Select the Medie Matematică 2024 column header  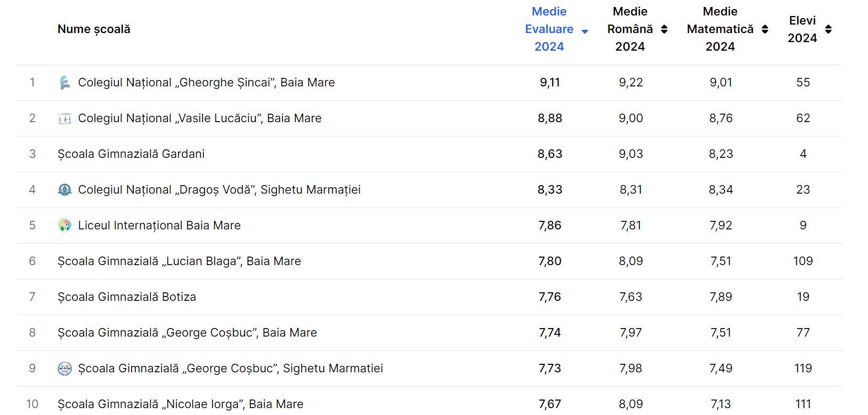click(720, 29)
